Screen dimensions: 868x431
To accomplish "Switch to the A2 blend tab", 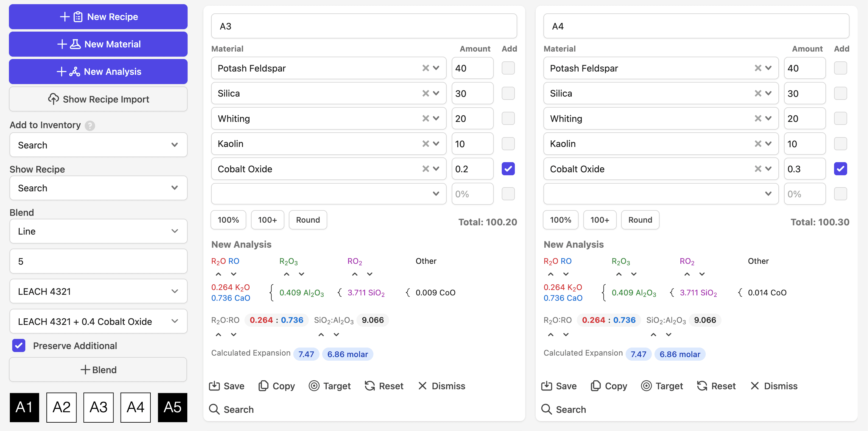I will [61, 407].
